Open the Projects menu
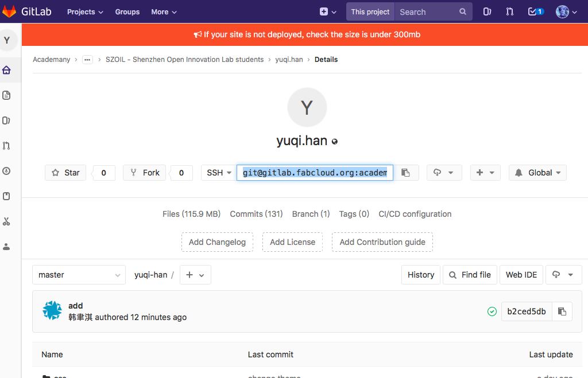Screen dimensions: 588x378 coord(85,11)
